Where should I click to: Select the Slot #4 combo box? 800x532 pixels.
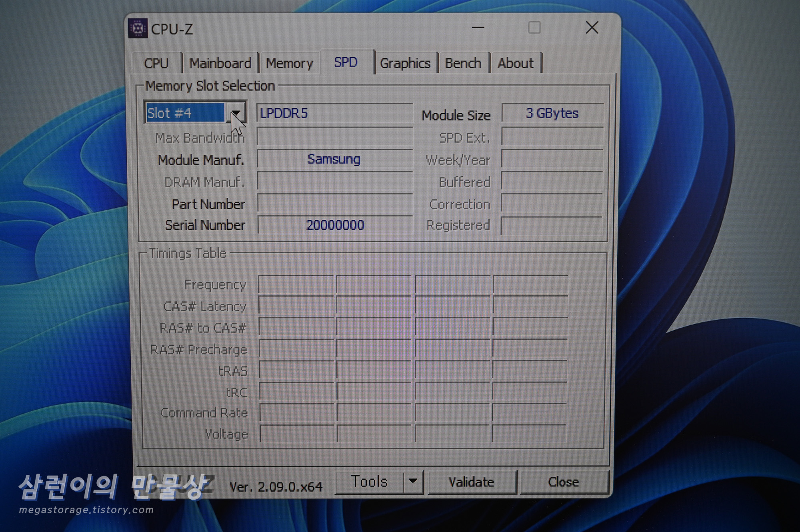tap(185, 113)
